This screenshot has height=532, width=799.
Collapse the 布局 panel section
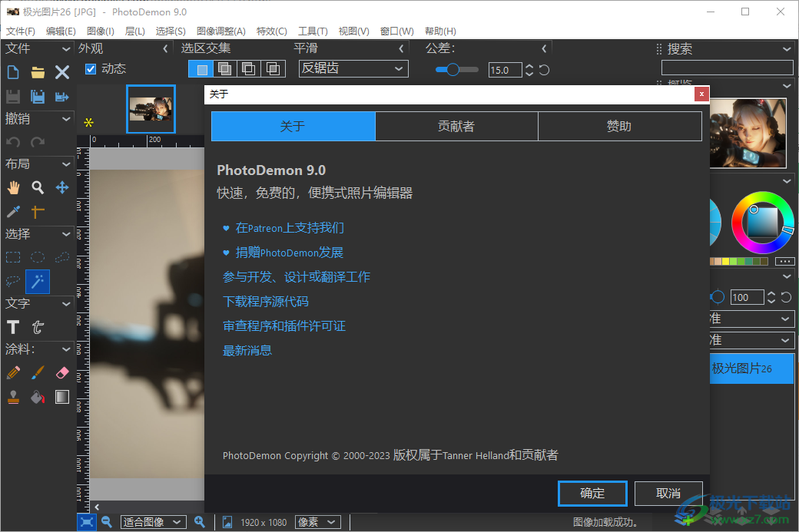(66, 164)
